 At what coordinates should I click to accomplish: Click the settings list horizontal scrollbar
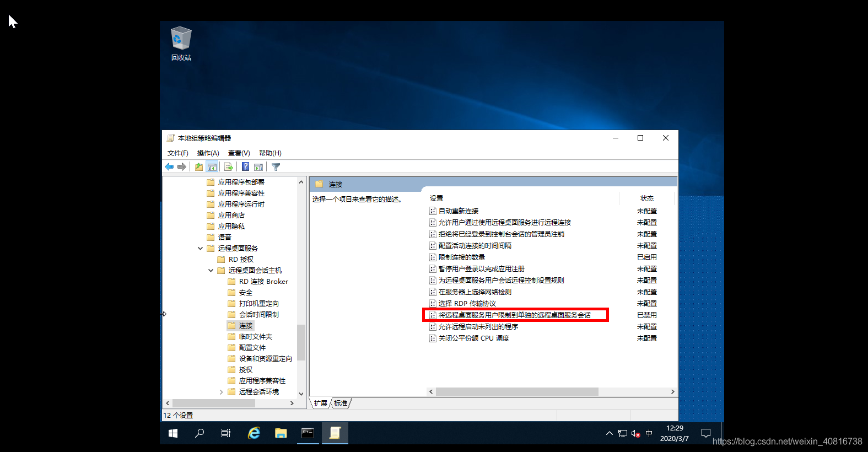(x=516, y=392)
